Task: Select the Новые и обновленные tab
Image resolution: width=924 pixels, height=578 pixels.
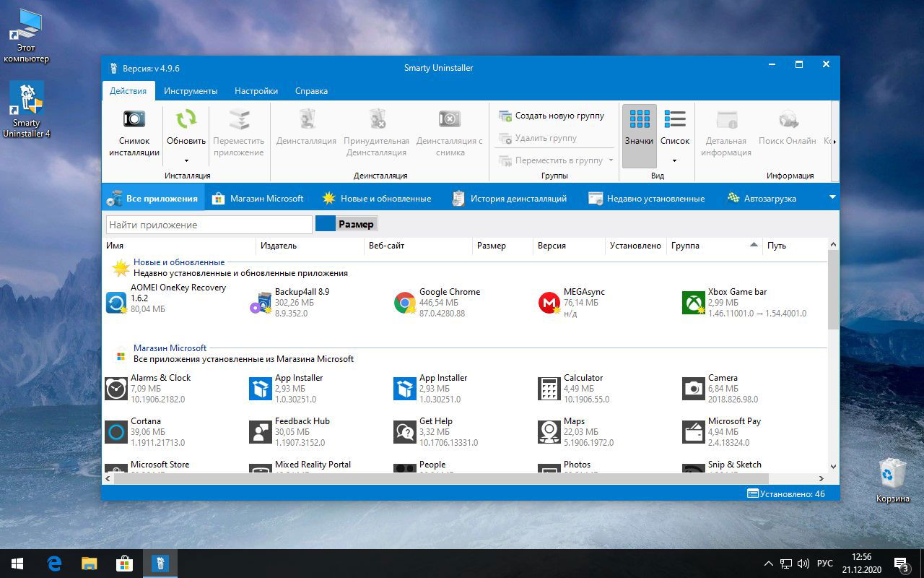Action: [377, 198]
